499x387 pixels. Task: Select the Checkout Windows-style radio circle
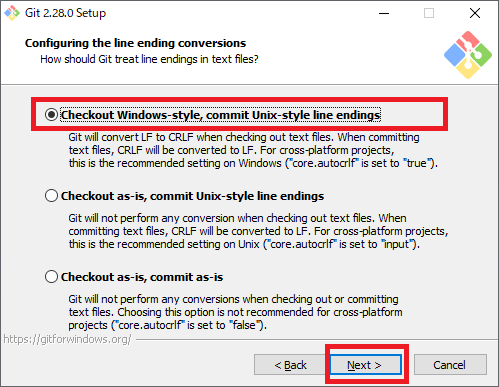(x=51, y=115)
